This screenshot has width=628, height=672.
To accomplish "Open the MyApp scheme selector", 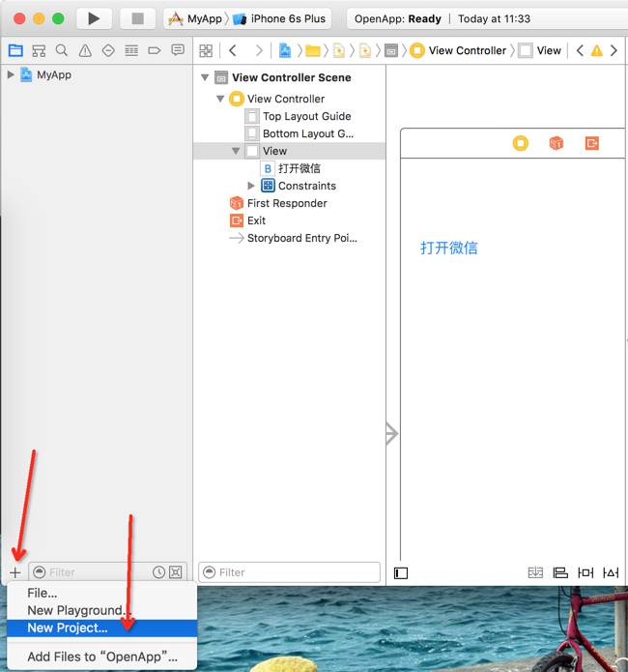I will tap(195, 19).
